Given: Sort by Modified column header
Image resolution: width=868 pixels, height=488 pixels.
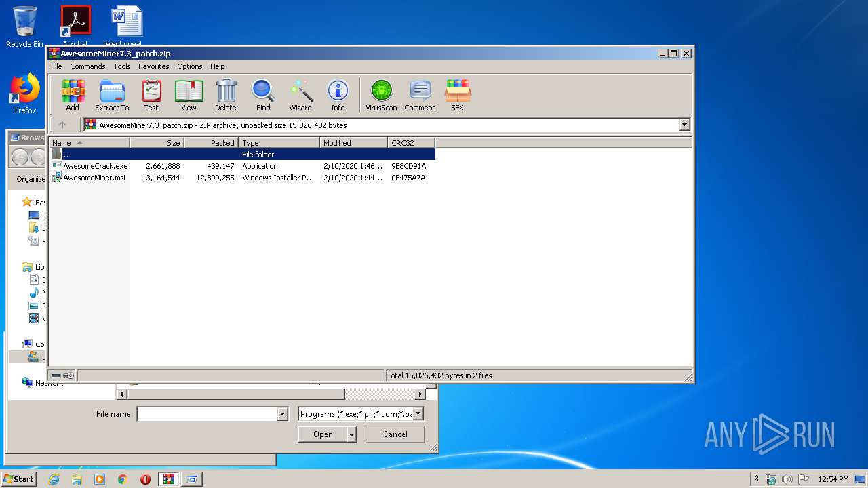Looking at the screenshot, I should click(x=354, y=143).
